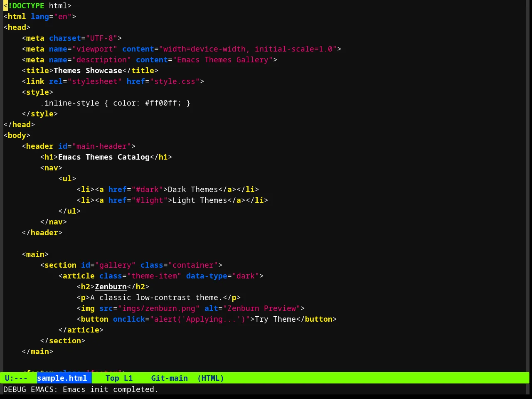Click the closing main tag
The height and width of the screenshot is (399, 532).
click(37, 352)
